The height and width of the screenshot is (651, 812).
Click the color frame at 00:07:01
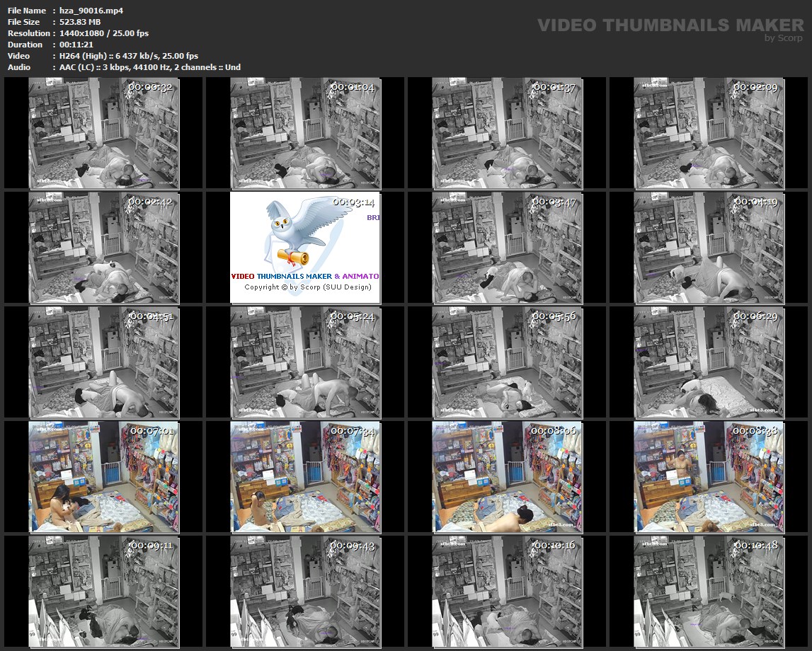[x=104, y=477]
